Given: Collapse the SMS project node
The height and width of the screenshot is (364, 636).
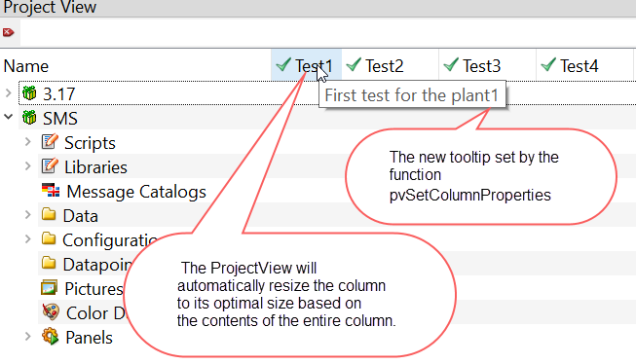Looking at the screenshot, I should 8,117.
